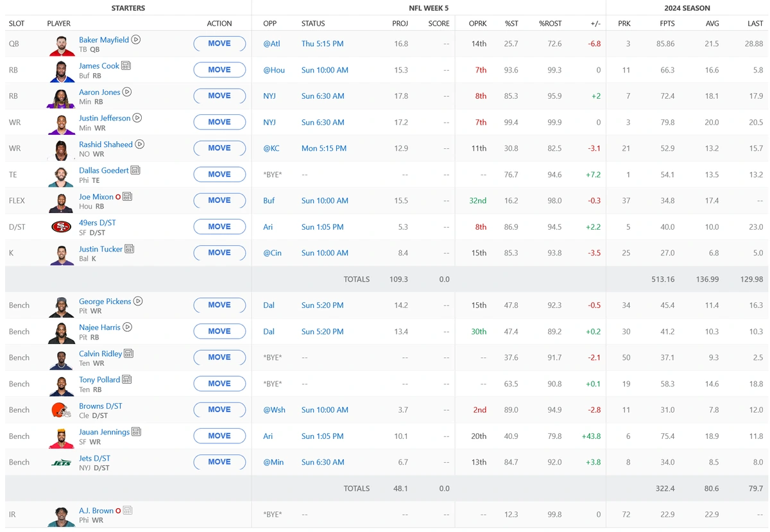This screenshot has height=532, width=770.
Task: Open the Aaron Jones player link
Action: tap(99, 92)
